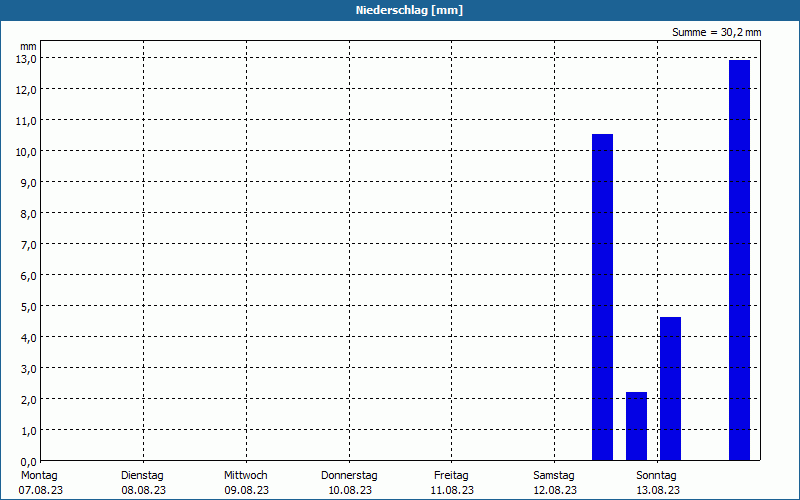Image resolution: width=800 pixels, height=500 pixels.
Task: Click the 'Freitag' axis label
Action: tap(451, 475)
